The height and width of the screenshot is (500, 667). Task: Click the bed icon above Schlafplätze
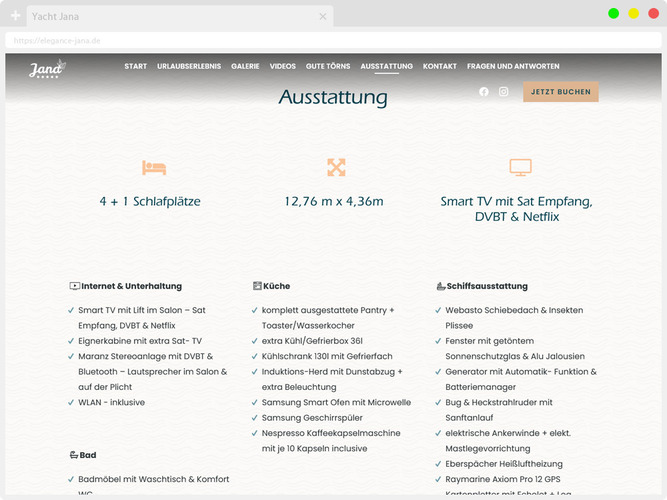pos(154,167)
